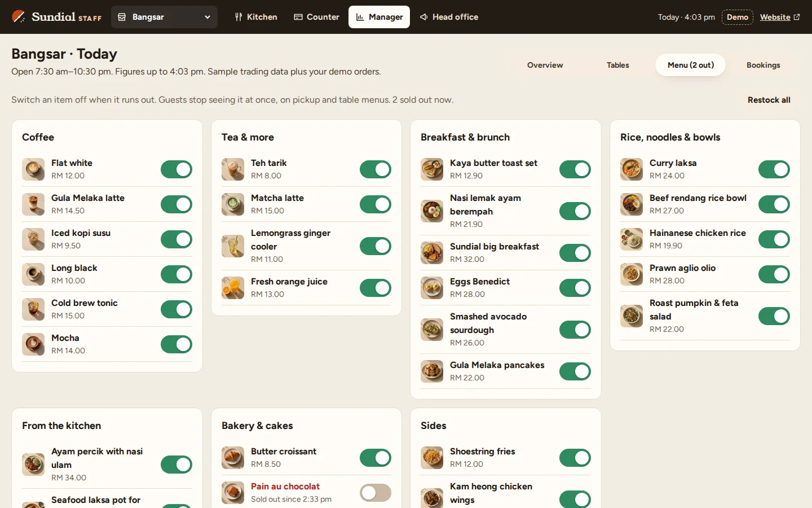Open the Counter view
This screenshot has width=812, height=508.
(x=316, y=17)
